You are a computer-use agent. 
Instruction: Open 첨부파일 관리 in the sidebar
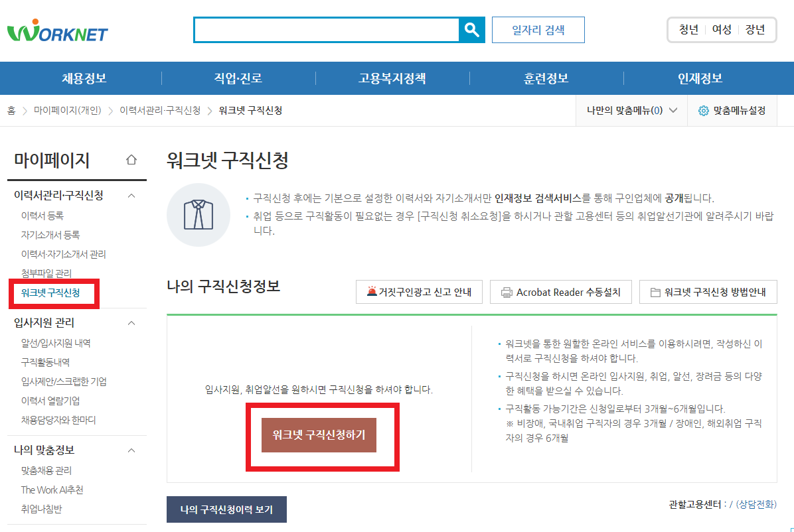click(46, 273)
